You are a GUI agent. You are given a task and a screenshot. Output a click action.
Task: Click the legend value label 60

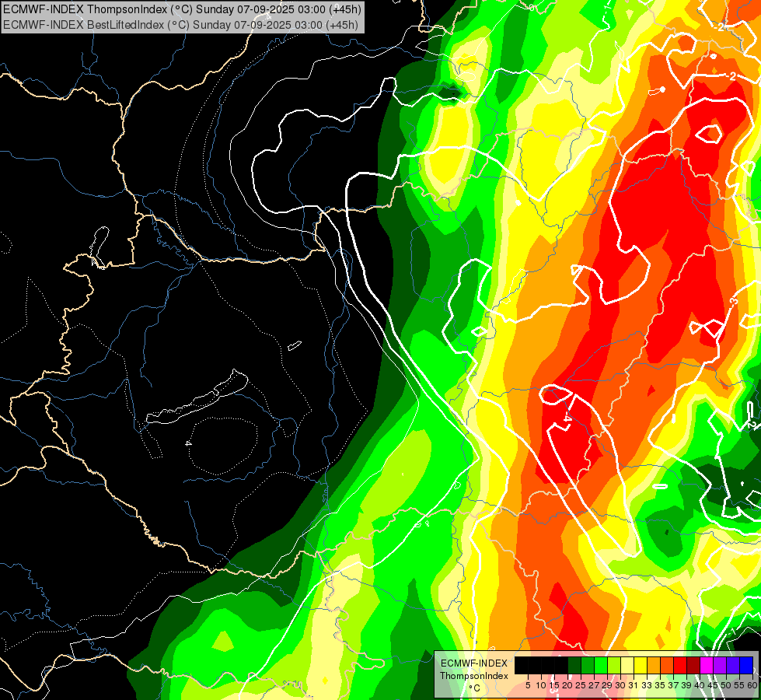coord(752,685)
